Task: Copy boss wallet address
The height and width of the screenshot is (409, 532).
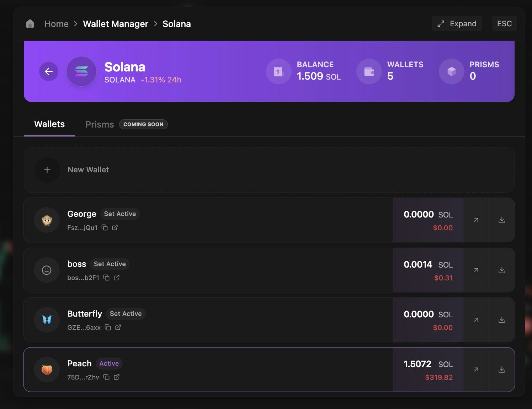Action: (106, 278)
